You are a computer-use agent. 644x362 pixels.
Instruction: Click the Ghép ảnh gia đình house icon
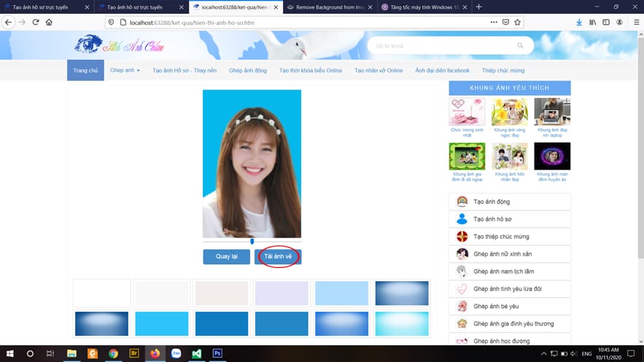point(462,323)
